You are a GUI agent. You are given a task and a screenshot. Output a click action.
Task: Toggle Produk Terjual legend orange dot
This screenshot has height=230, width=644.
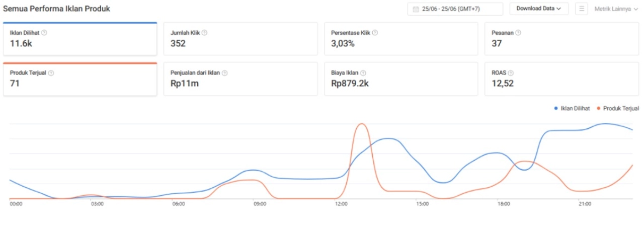[x=599, y=108]
